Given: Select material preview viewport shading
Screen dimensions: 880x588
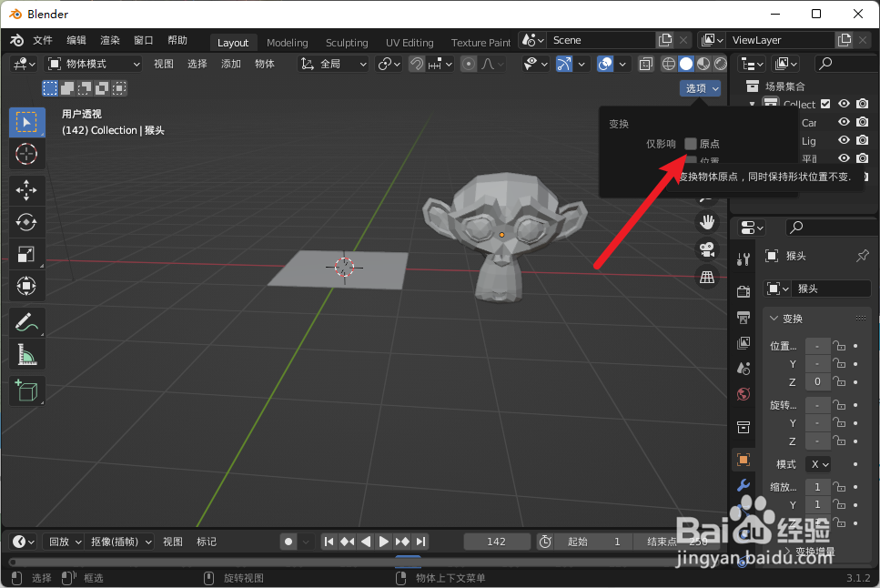Looking at the screenshot, I should (703, 64).
